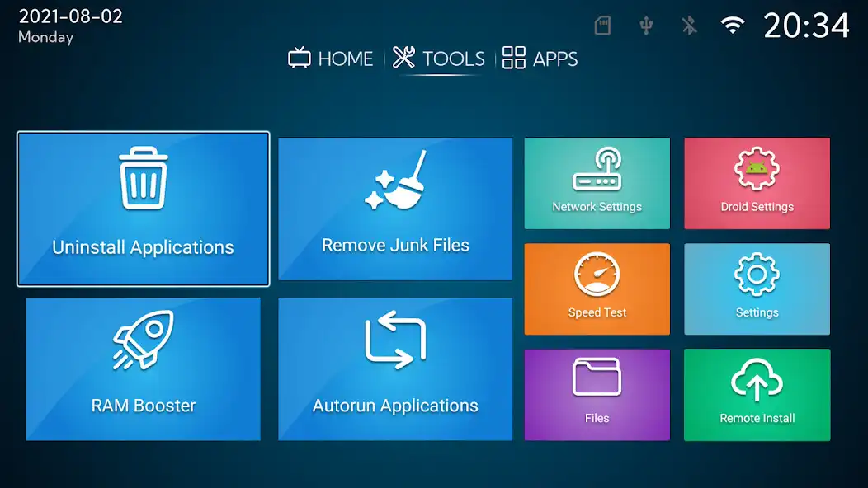Screen dimensions: 868x488
Task: Open the SD card indicator
Action: click(602, 25)
